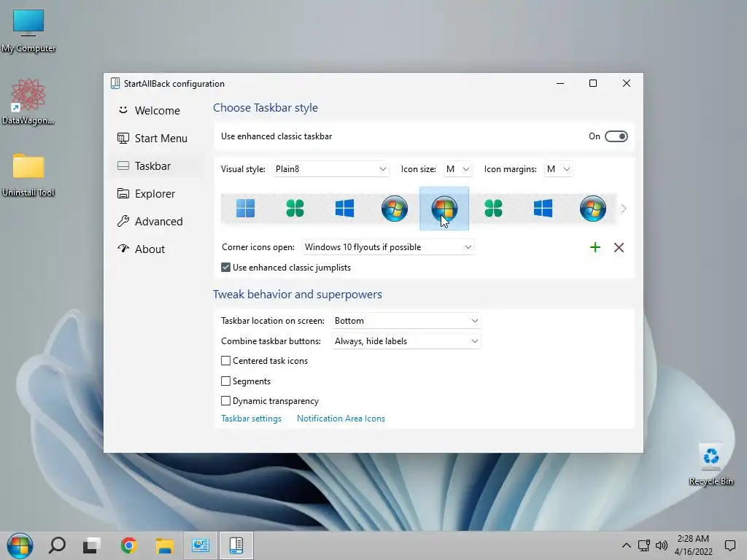The image size is (747, 560).
Task: Open the Start orb on the taskbar
Action: click(20, 545)
